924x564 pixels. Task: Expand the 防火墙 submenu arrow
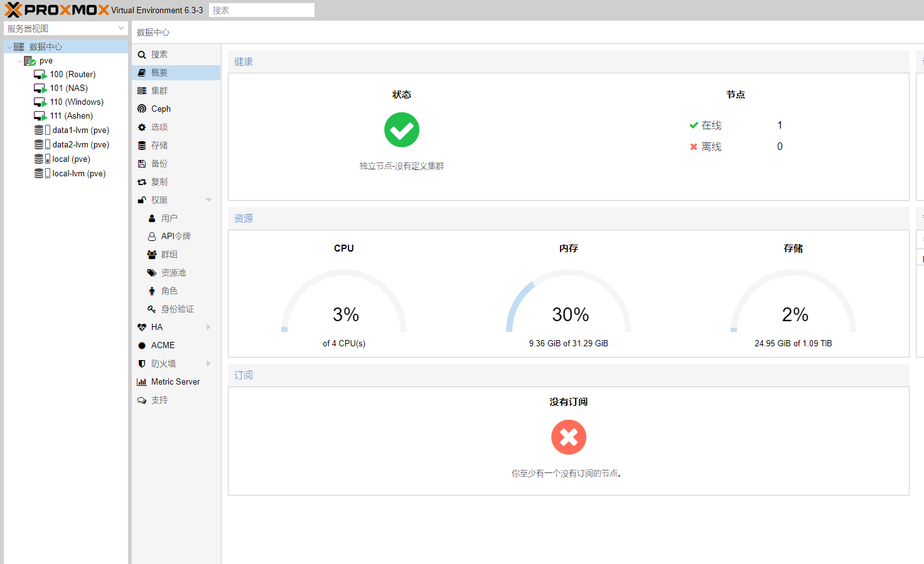coord(208,364)
